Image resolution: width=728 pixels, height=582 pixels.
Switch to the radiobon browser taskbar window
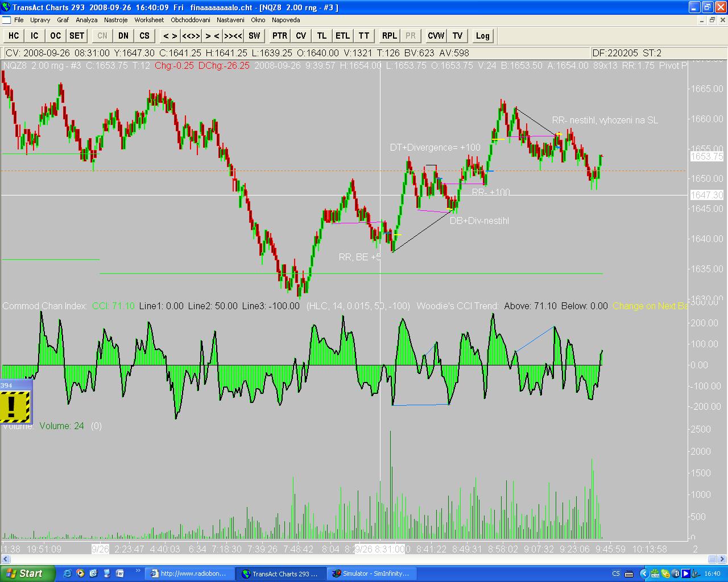point(191,573)
